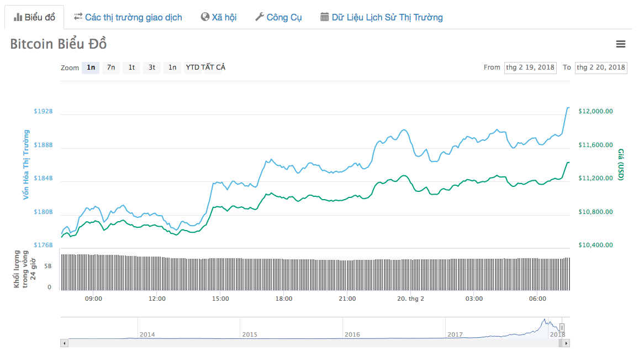
Task: Click the navigator scrollbar track below the years
Action: click(x=315, y=343)
